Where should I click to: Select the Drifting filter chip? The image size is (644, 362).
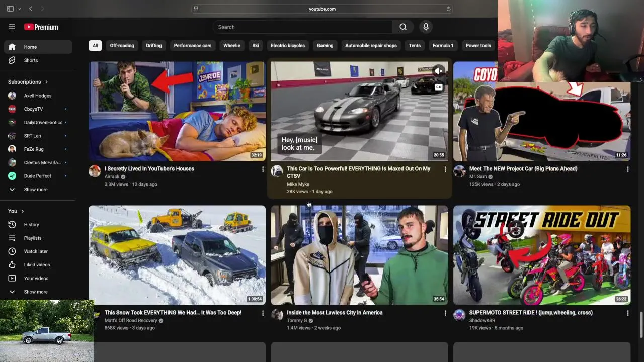pyautogui.click(x=154, y=46)
